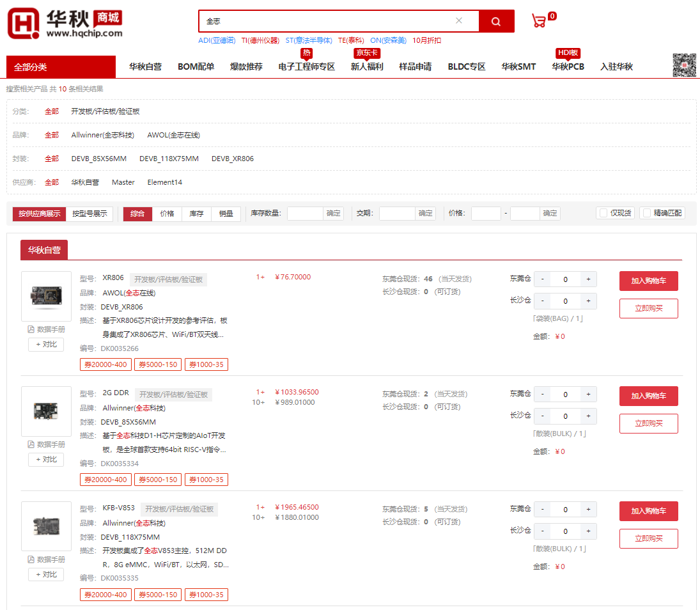Enable the 仅现货 checkbox
The height and width of the screenshot is (610, 700).
[x=603, y=214]
